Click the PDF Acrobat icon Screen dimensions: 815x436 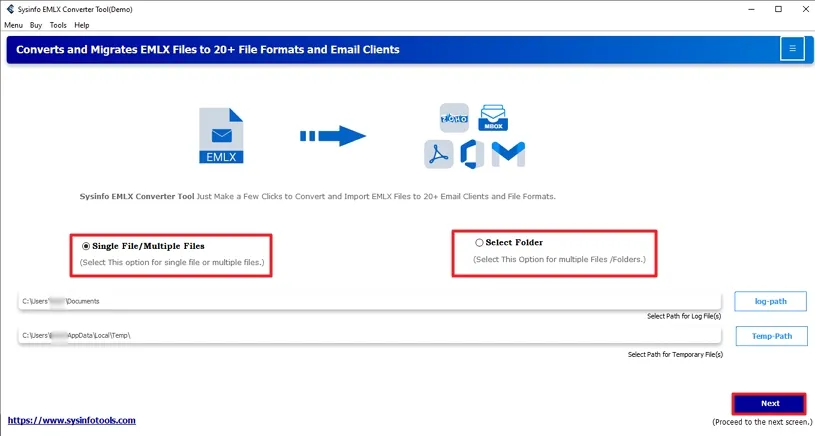(438, 154)
